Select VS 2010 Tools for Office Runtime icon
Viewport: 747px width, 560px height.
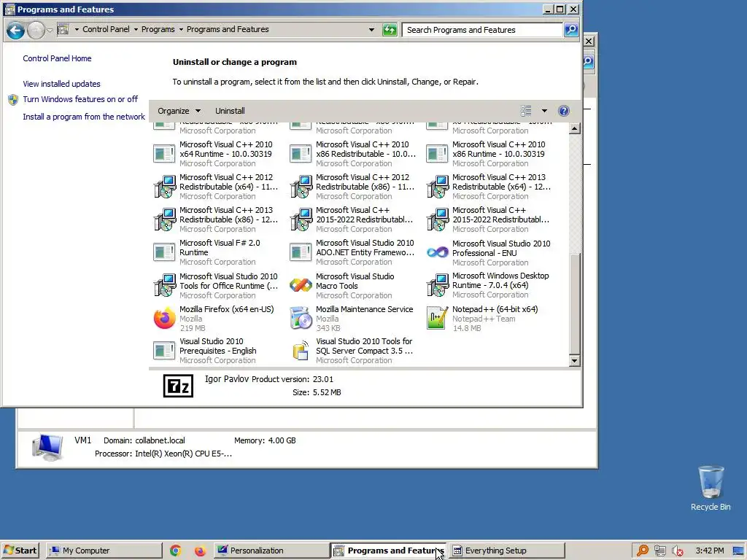(164, 285)
